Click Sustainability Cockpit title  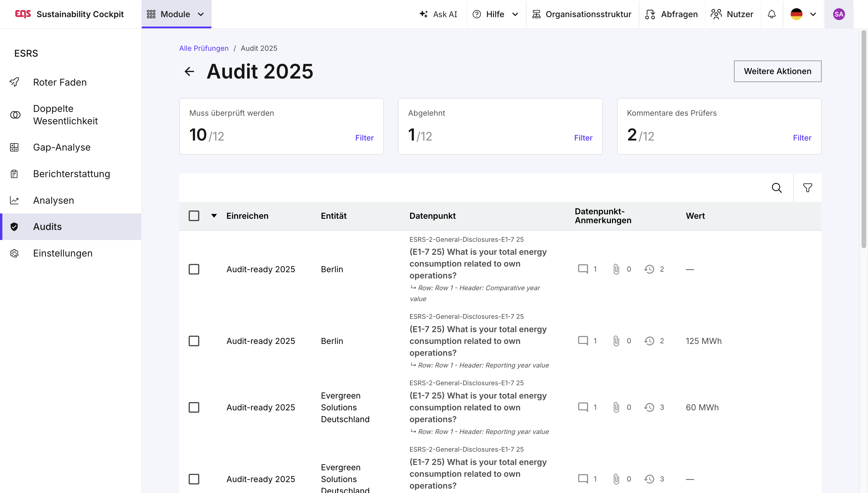pyautogui.click(x=80, y=14)
